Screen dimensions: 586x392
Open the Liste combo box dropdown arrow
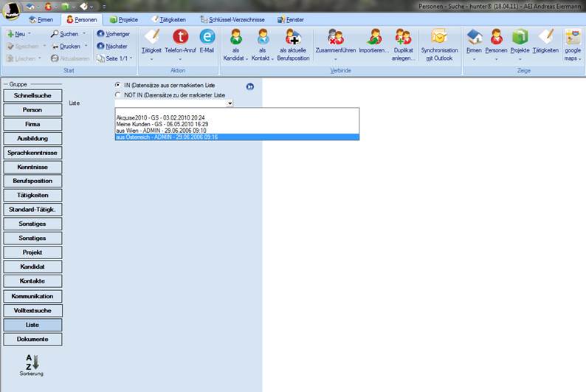230,104
